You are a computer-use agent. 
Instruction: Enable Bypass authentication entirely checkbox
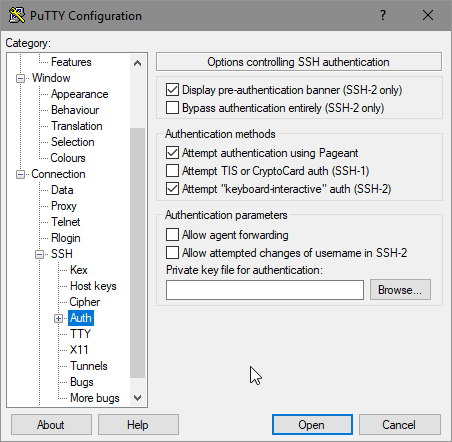172,108
